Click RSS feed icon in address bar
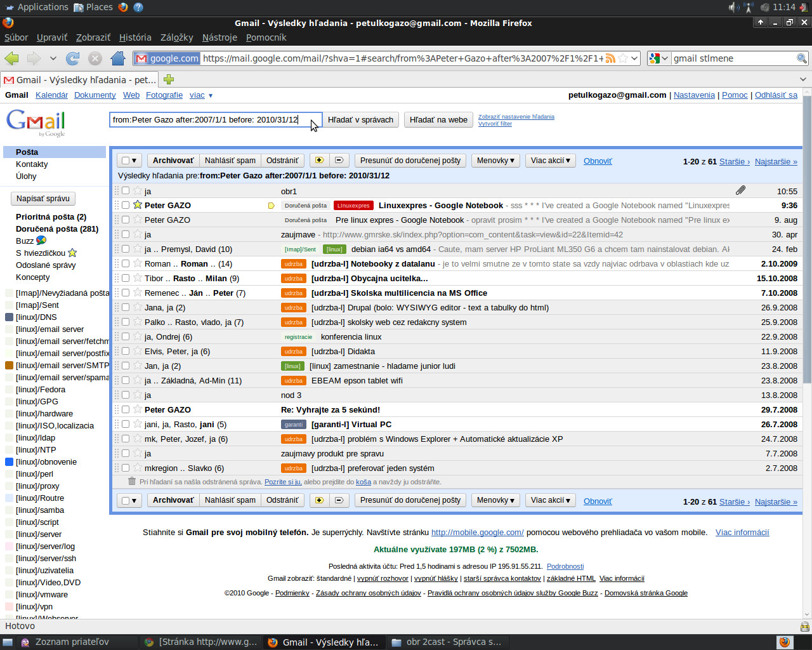Viewport: 812px width, 650px height. [x=610, y=58]
